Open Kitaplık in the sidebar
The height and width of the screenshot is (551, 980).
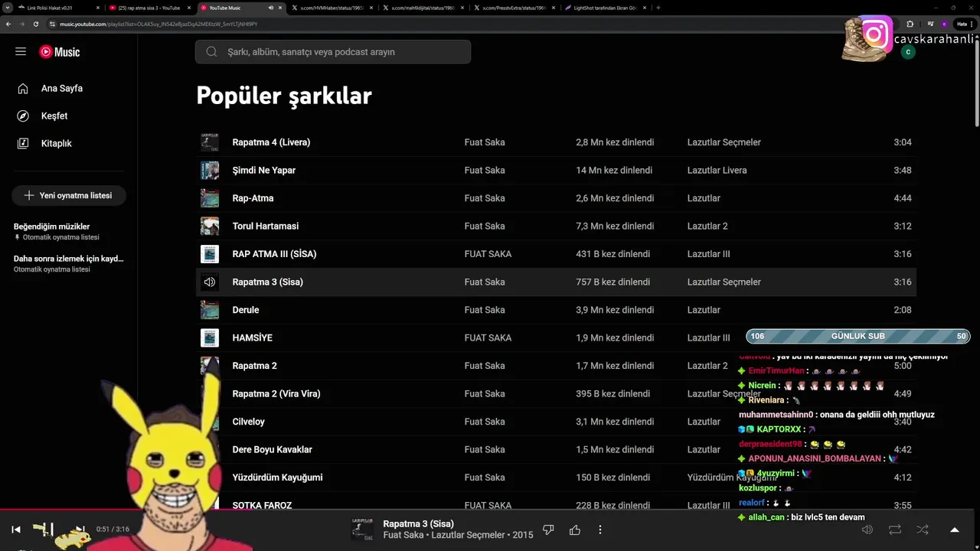[x=56, y=143]
